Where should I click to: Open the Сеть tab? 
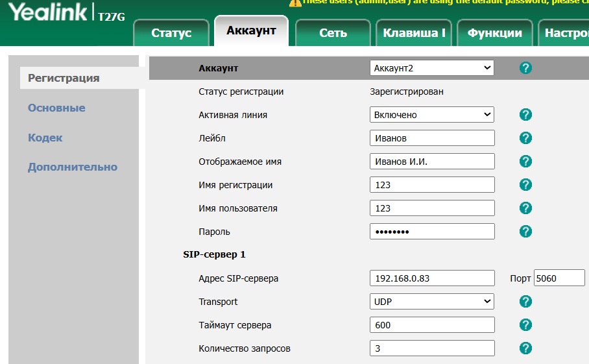coord(333,33)
